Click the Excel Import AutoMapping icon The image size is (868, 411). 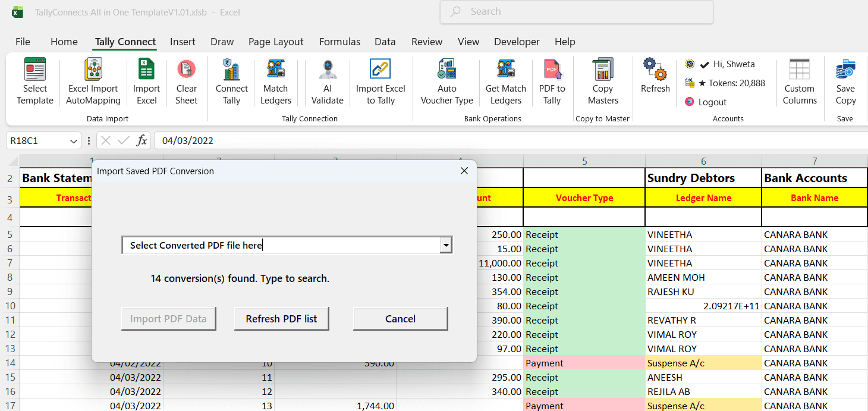[x=93, y=81]
